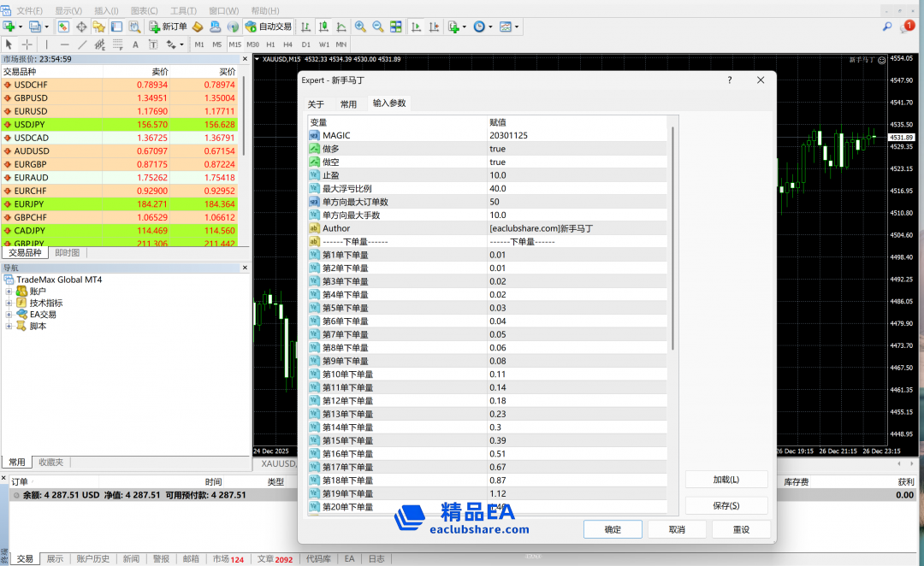Switch to the 常用 tab in Expert dialog
The width and height of the screenshot is (924, 566).
click(348, 104)
